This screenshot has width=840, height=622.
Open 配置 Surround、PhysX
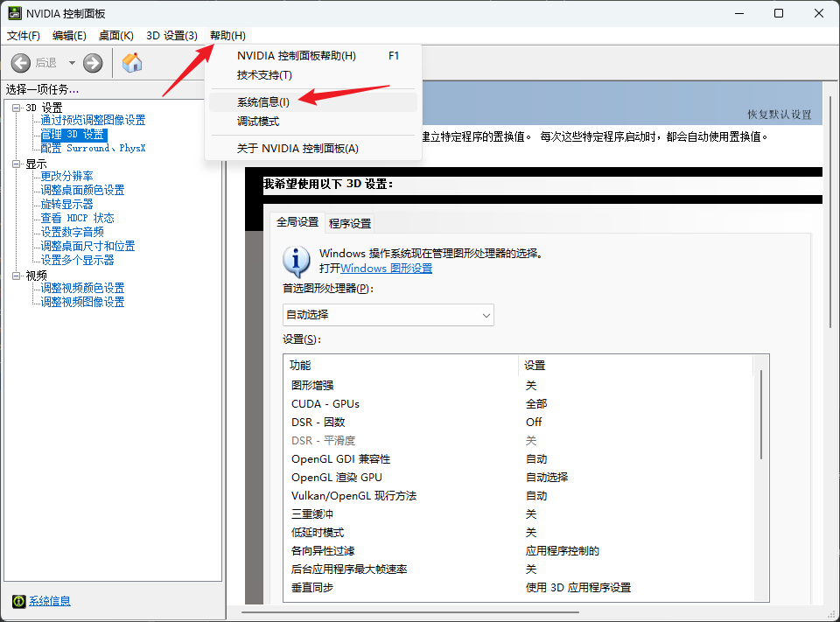tap(94, 149)
